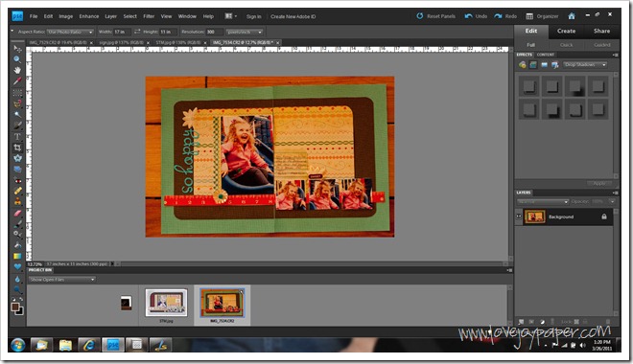
Task: Switch to the STM.jpg document tab
Action: click(x=178, y=42)
